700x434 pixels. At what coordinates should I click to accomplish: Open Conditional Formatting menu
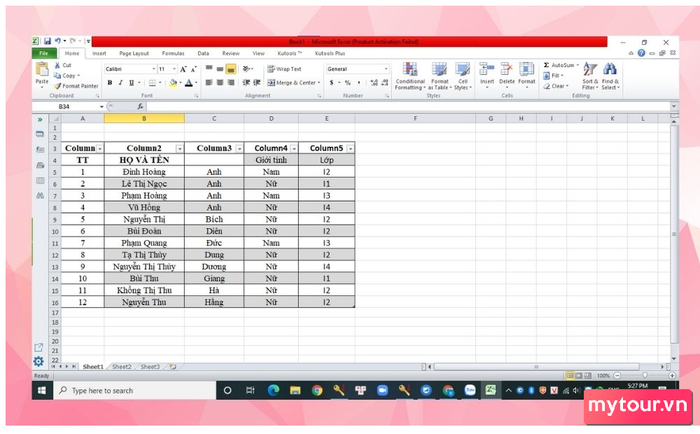coord(410,76)
